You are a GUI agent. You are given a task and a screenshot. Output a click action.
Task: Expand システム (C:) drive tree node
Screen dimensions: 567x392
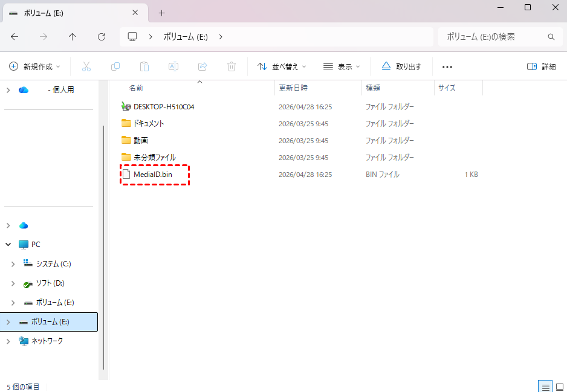point(13,264)
